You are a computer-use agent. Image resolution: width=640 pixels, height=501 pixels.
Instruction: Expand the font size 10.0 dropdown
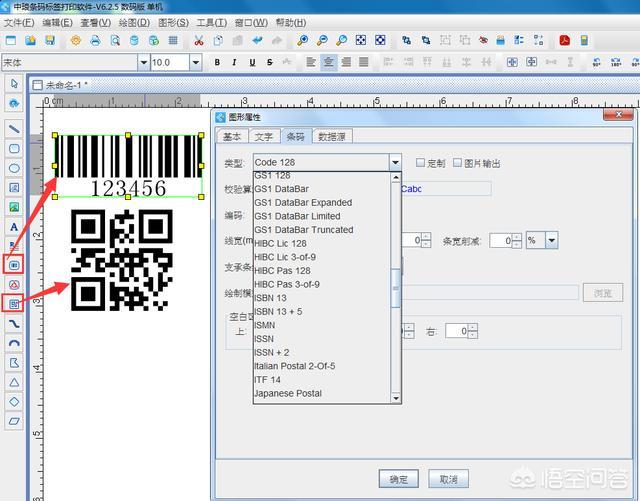pyautogui.click(x=196, y=62)
